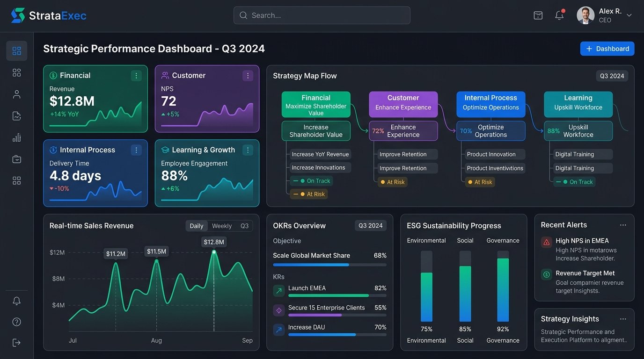Click the Increase Shareholder Value node
Image resolution: width=644 pixels, height=359 pixels.
(316, 131)
